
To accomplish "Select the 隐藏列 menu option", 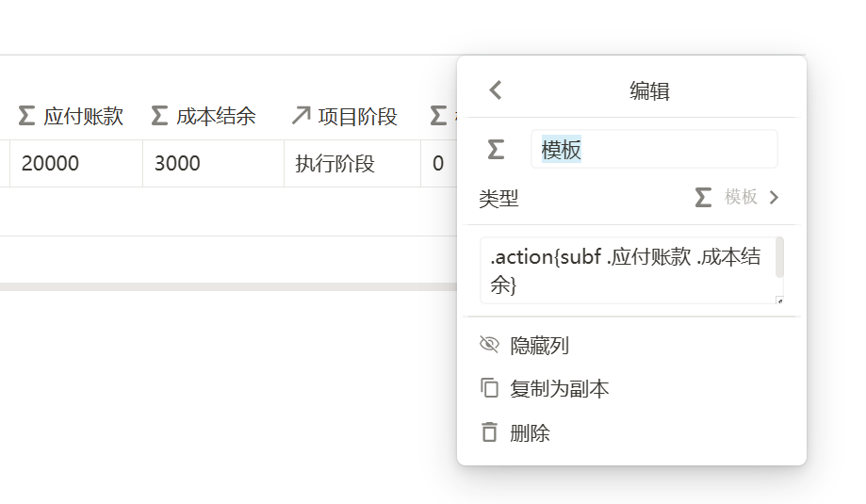I will click(x=539, y=345).
